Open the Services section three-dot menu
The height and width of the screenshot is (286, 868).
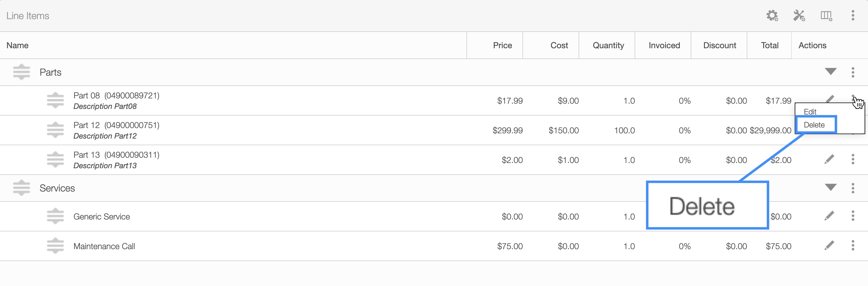point(853,188)
